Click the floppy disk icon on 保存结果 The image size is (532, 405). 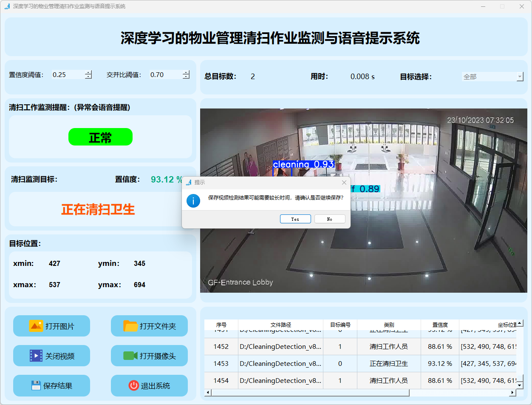pyautogui.click(x=36, y=385)
